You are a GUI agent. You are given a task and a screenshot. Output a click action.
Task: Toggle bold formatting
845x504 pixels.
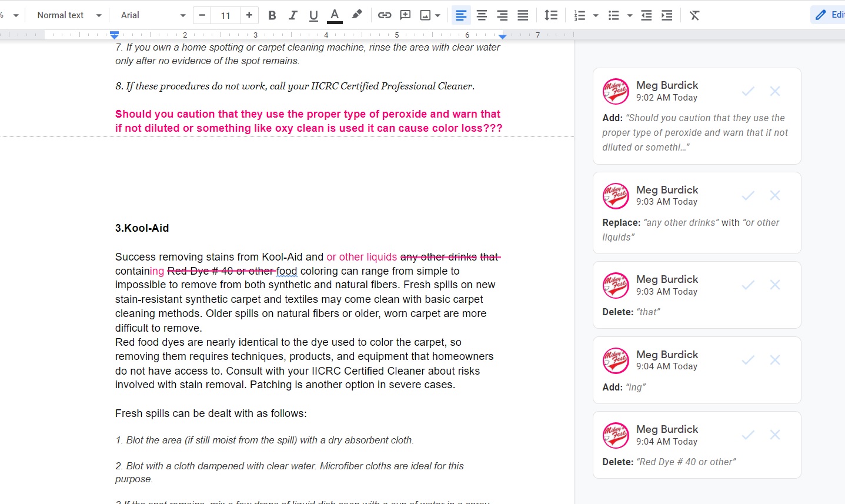click(x=272, y=15)
